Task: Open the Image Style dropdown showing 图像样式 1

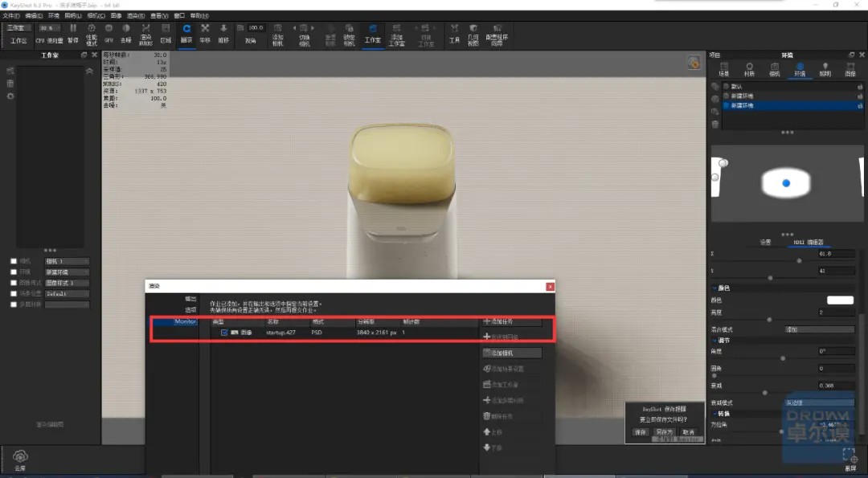Action: [x=67, y=283]
